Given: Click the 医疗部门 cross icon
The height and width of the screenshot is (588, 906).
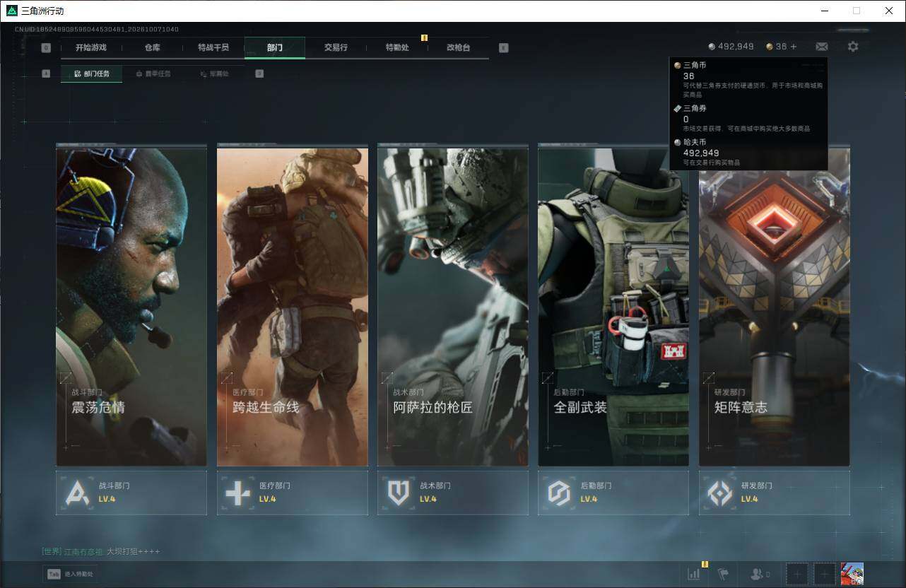Looking at the screenshot, I should (237, 493).
